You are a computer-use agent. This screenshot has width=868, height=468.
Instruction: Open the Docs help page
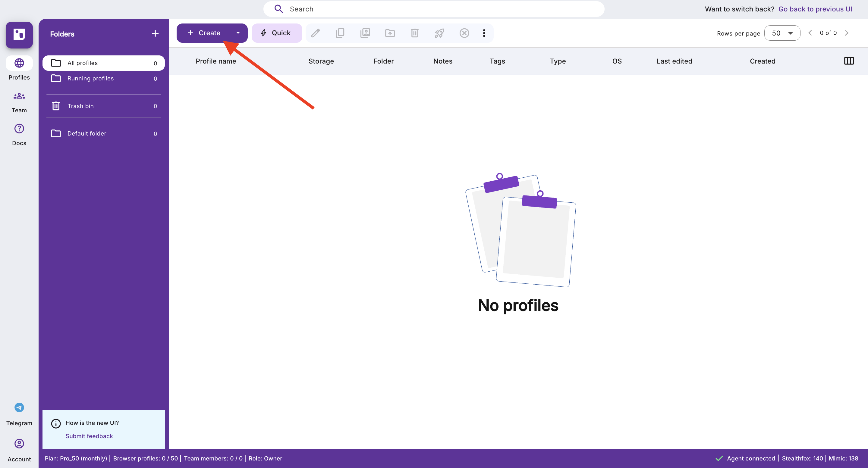pyautogui.click(x=19, y=135)
